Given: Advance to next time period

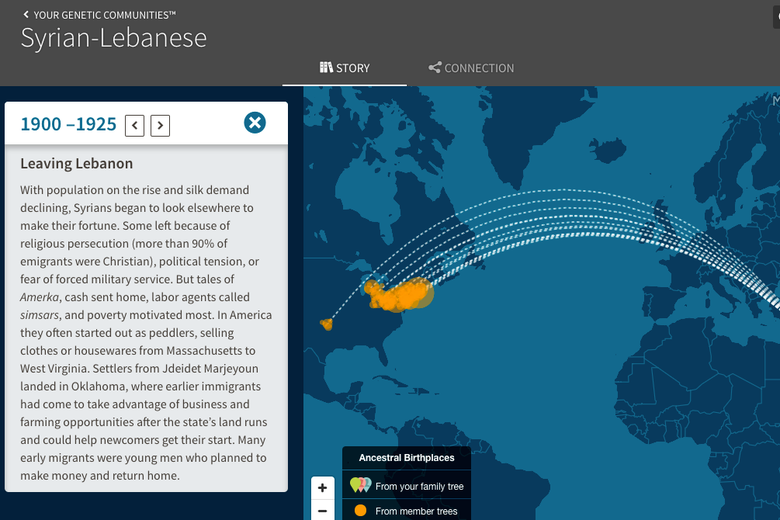Looking at the screenshot, I should pos(160,125).
